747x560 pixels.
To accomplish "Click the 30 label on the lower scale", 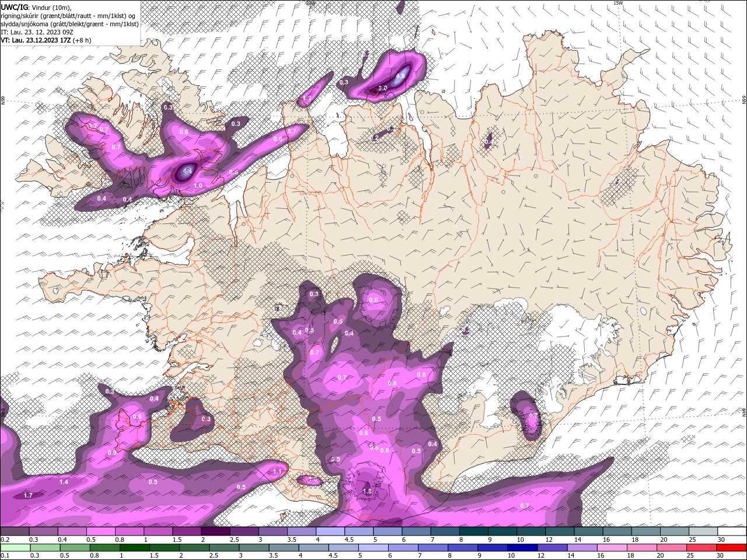I will pos(721,556).
